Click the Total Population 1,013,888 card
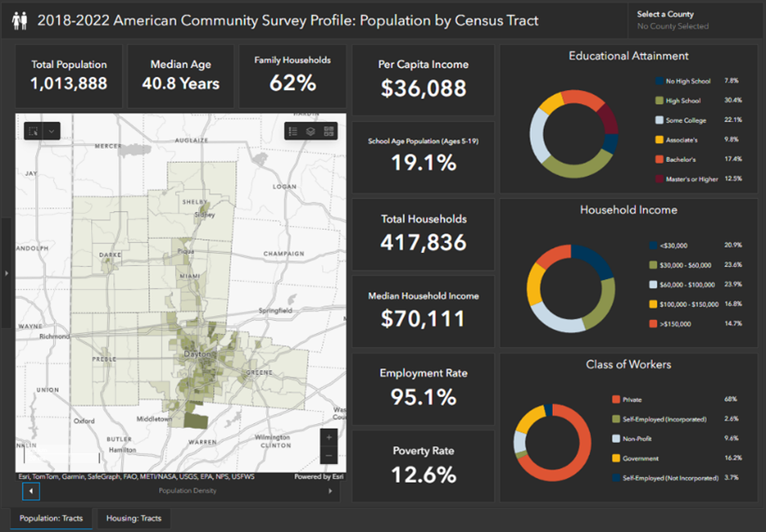 69,76
